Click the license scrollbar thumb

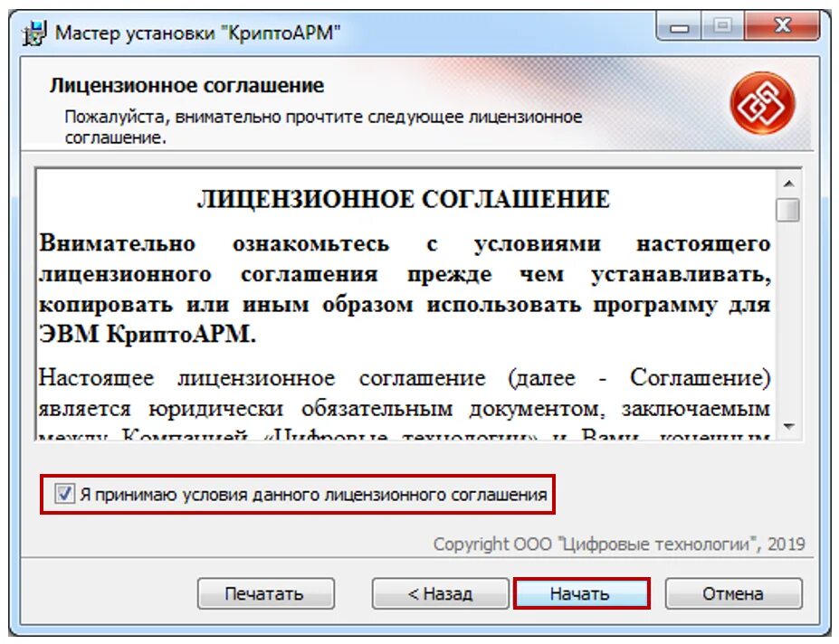[x=788, y=209]
